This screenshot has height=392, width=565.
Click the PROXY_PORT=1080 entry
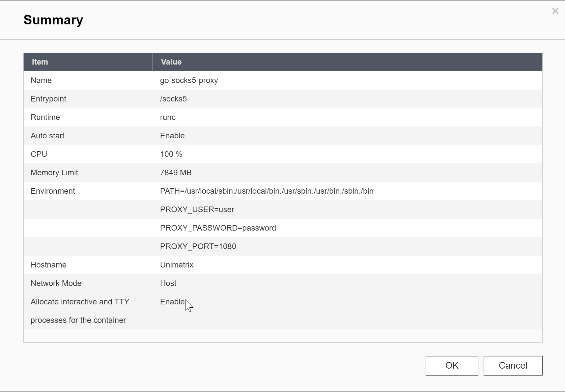click(198, 246)
